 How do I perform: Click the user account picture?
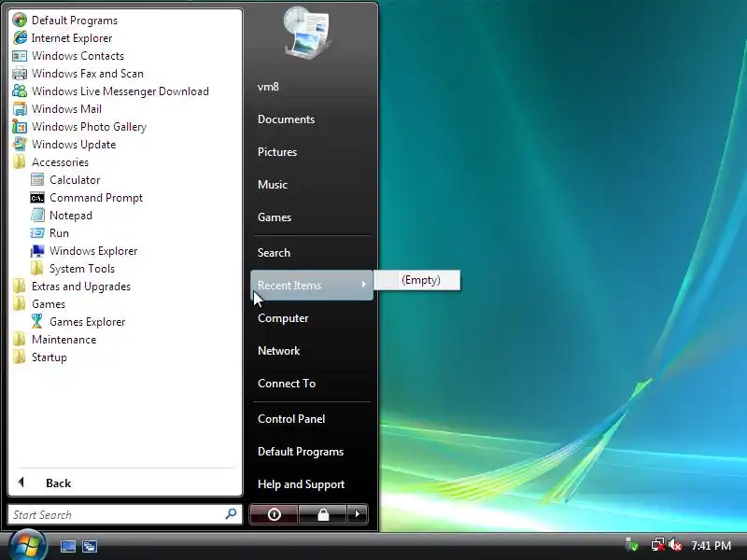(307, 33)
